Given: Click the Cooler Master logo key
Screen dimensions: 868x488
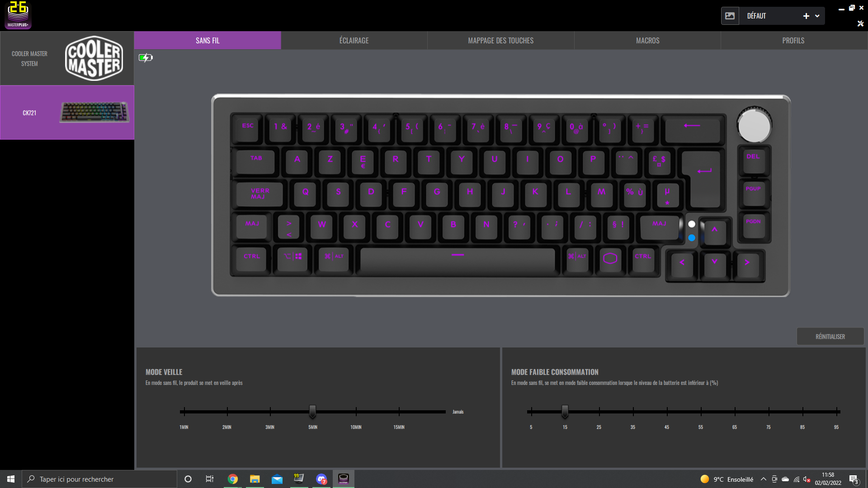Looking at the screenshot, I should [610, 258].
